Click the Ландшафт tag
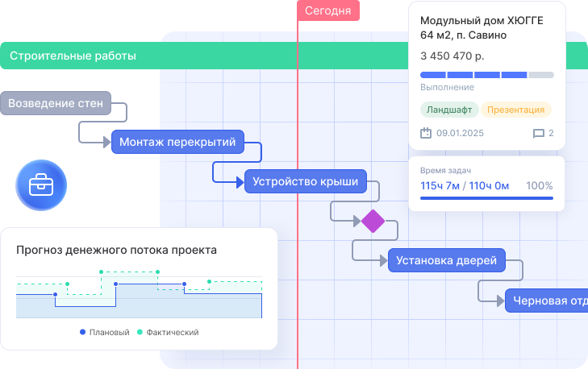 pos(449,110)
